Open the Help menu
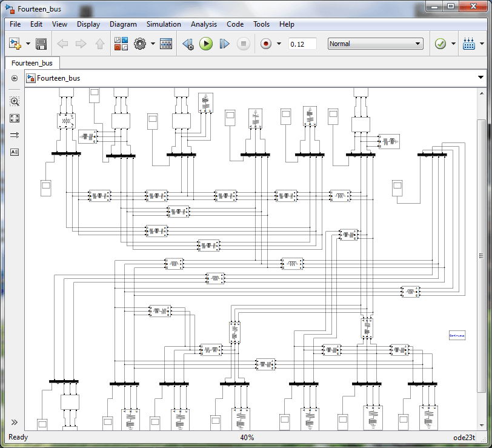Image resolution: width=492 pixels, height=448 pixels. [287, 24]
